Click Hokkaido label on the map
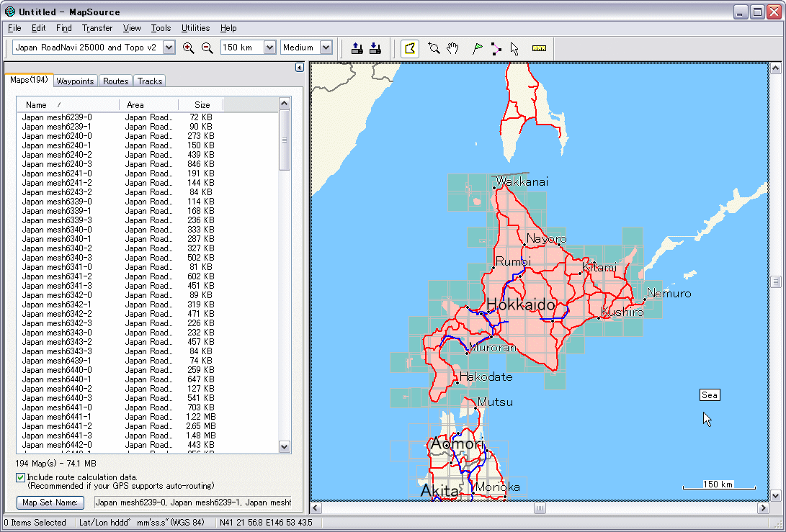This screenshot has height=532, width=786. [x=521, y=304]
